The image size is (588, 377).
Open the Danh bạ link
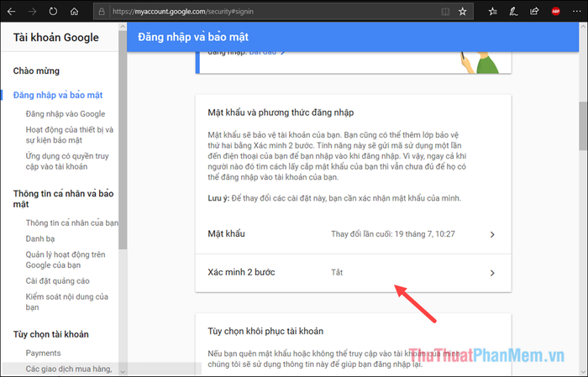40,238
